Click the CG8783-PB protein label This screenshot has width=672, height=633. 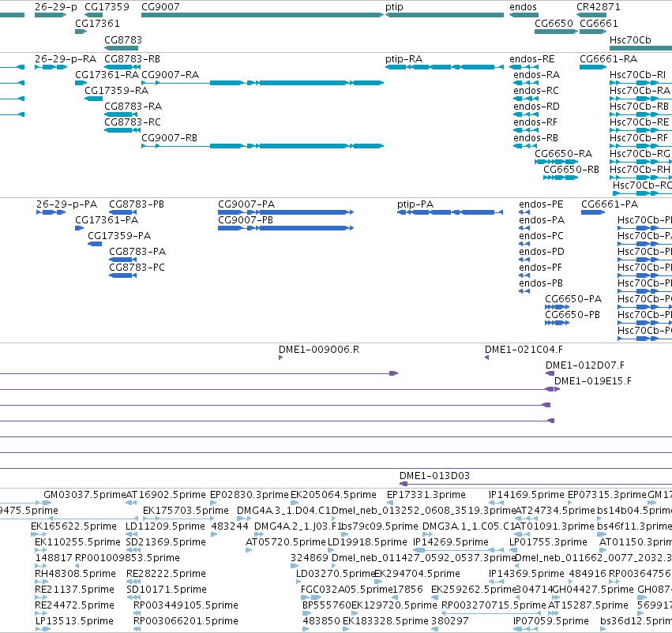coord(137,204)
